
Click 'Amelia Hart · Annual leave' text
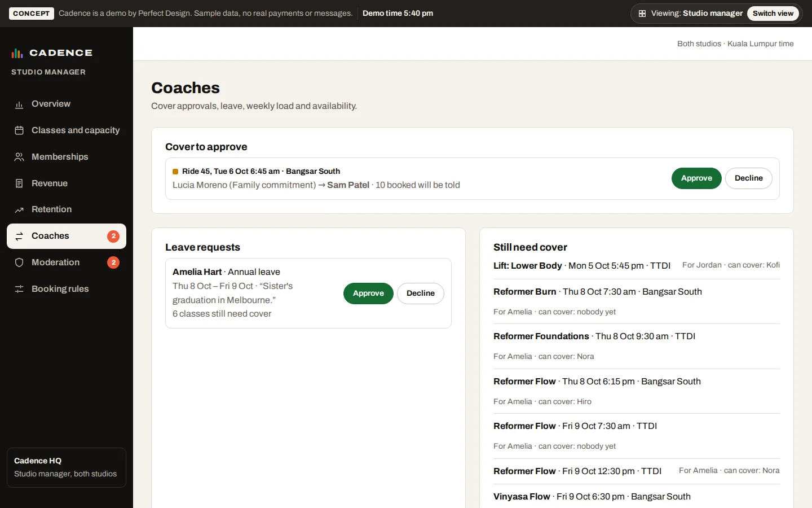pyautogui.click(x=226, y=272)
